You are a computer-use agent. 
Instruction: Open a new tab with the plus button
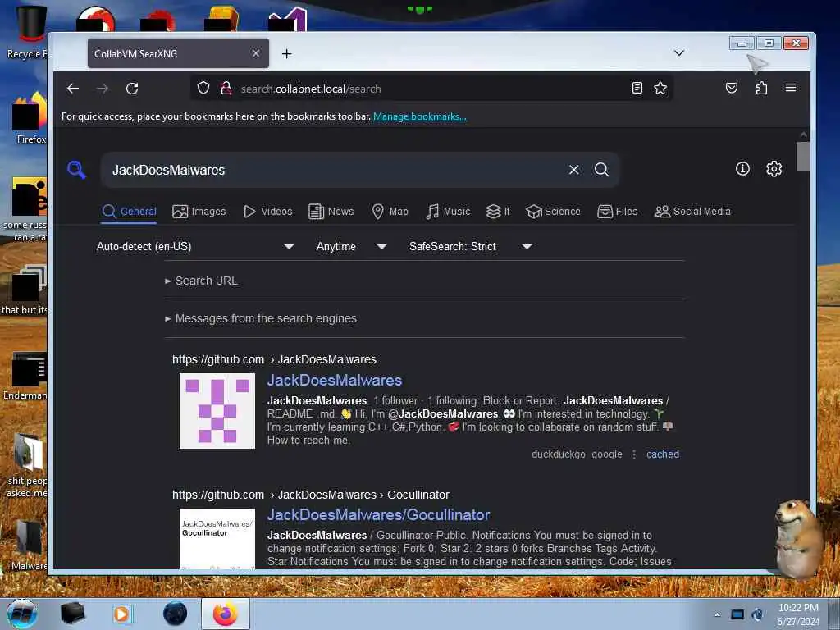[286, 53]
